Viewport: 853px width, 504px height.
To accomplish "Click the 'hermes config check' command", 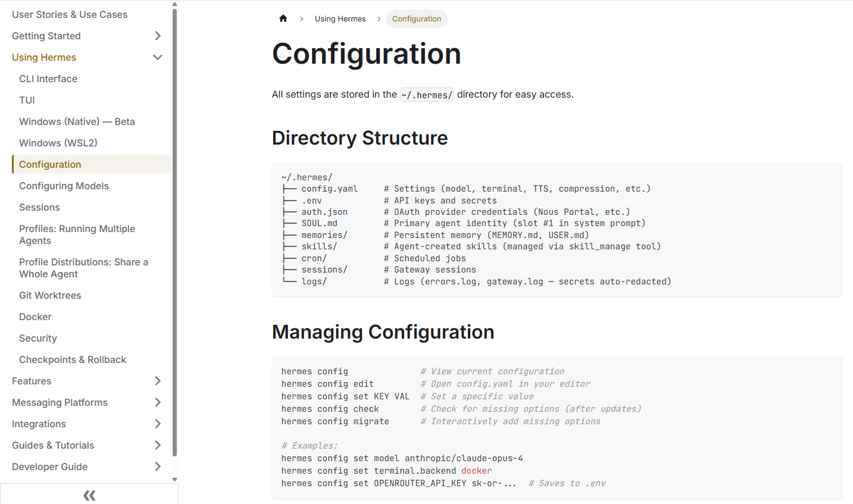I will 330,409.
